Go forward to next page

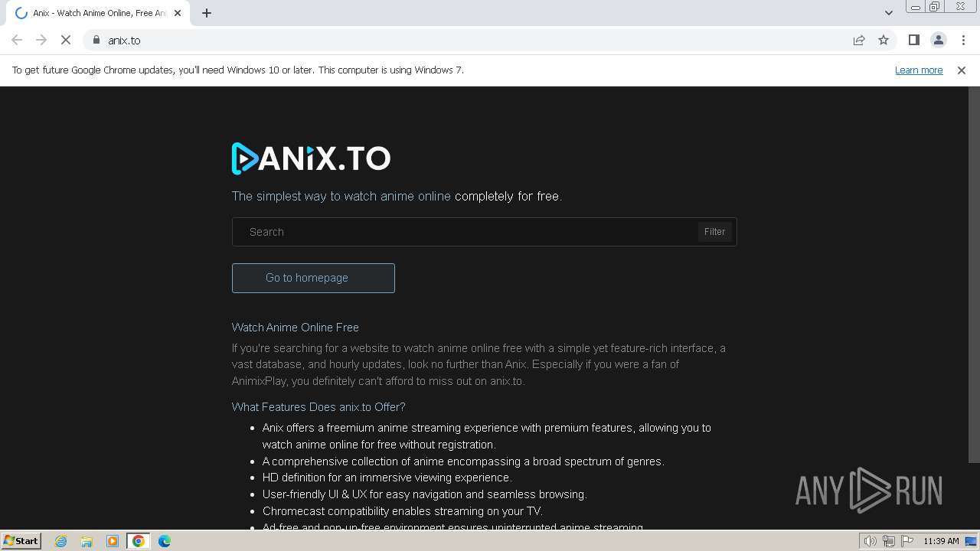point(41,40)
